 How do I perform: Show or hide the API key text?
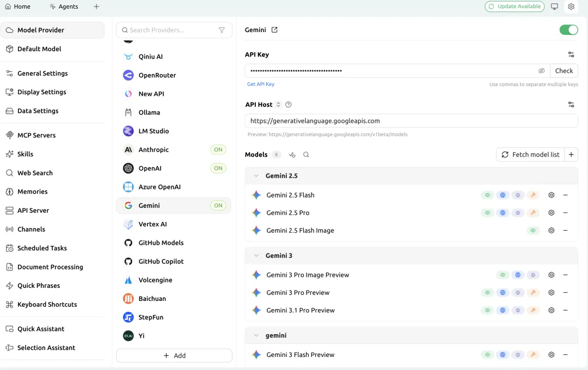(x=542, y=71)
